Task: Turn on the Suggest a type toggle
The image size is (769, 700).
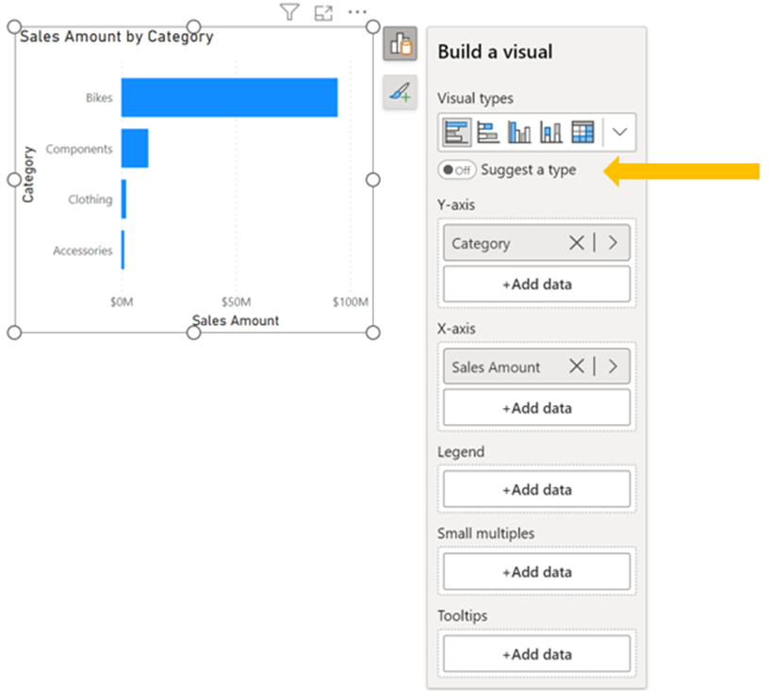Action: 457,171
